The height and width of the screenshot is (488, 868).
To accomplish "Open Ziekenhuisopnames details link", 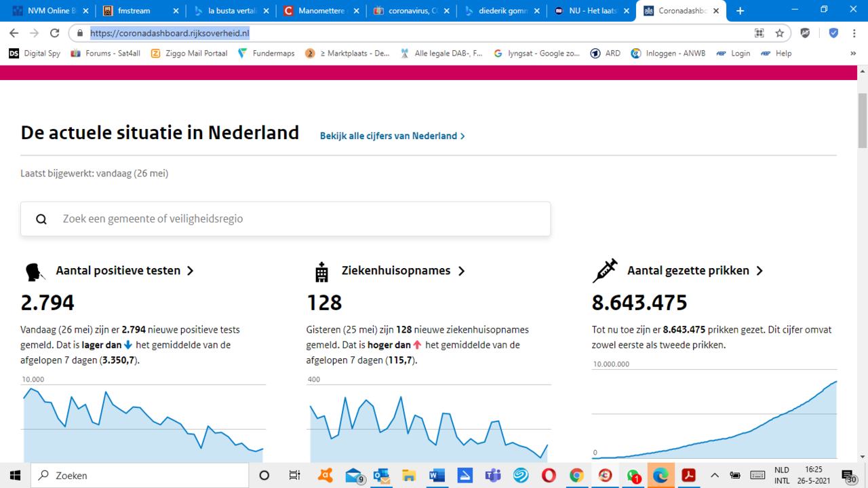I will click(x=403, y=270).
